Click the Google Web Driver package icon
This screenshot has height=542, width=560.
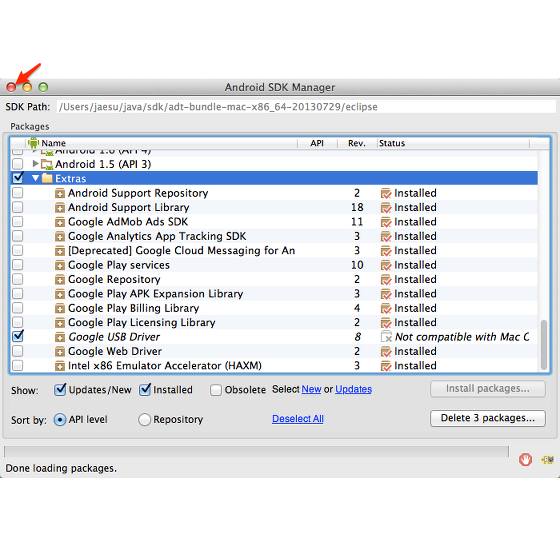point(60,352)
